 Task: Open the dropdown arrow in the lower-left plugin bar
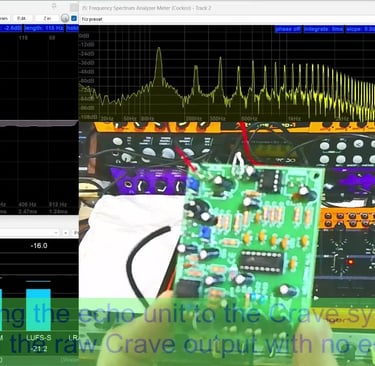click(56, 232)
